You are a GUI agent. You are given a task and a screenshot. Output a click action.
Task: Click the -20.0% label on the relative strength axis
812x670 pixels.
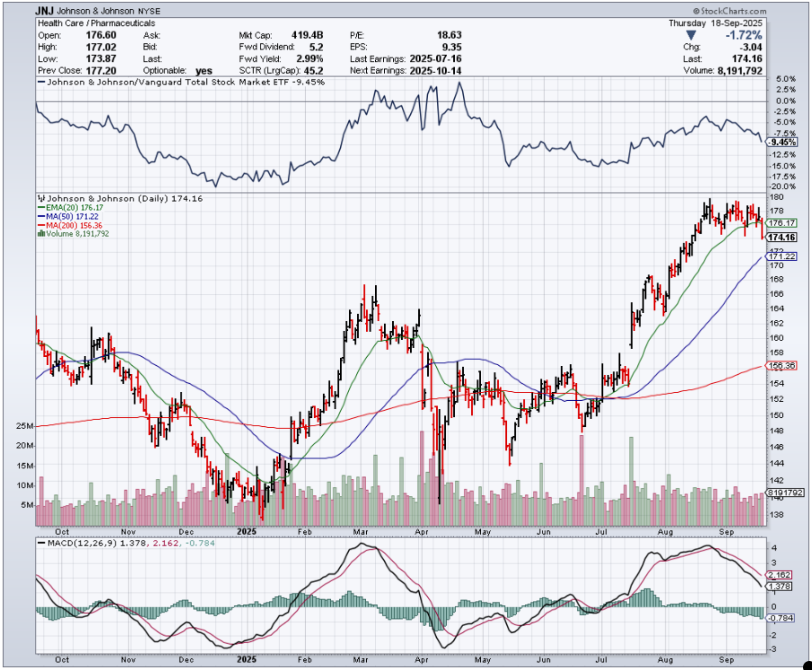(x=783, y=187)
